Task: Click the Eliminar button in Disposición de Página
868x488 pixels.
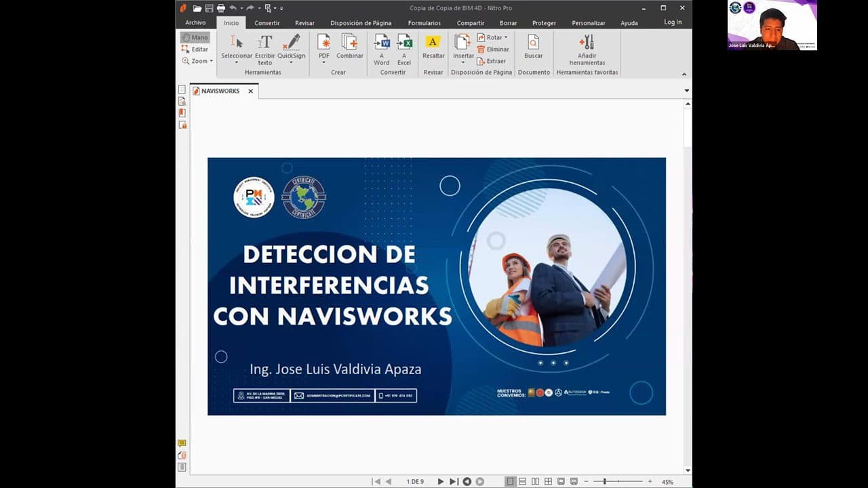Action: [494, 49]
